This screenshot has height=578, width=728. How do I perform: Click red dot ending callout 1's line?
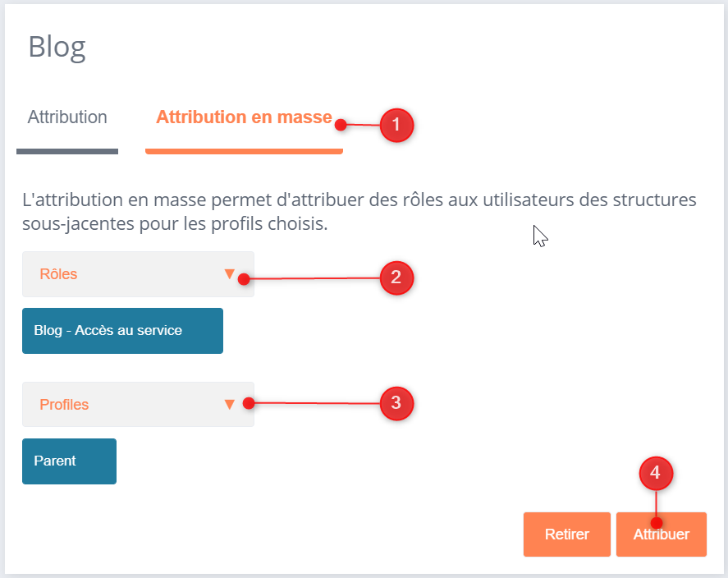pos(341,125)
